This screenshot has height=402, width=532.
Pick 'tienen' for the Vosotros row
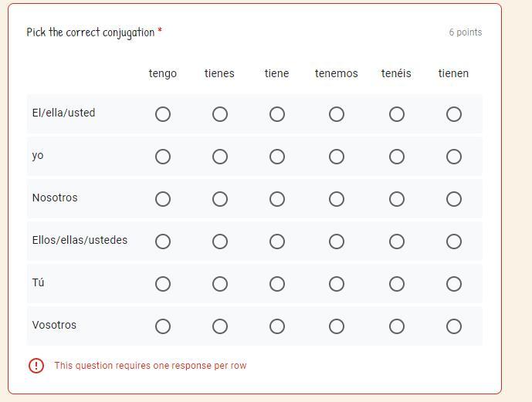(x=454, y=326)
